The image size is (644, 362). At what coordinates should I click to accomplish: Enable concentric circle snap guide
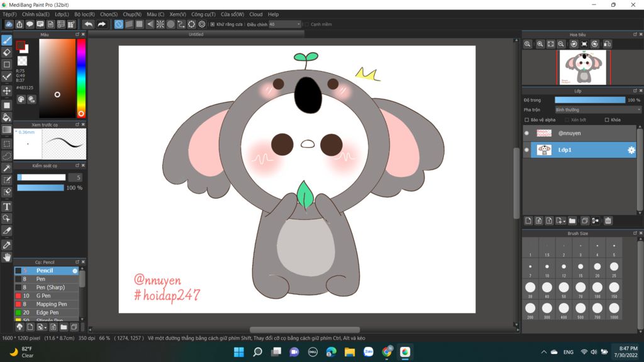171,25
